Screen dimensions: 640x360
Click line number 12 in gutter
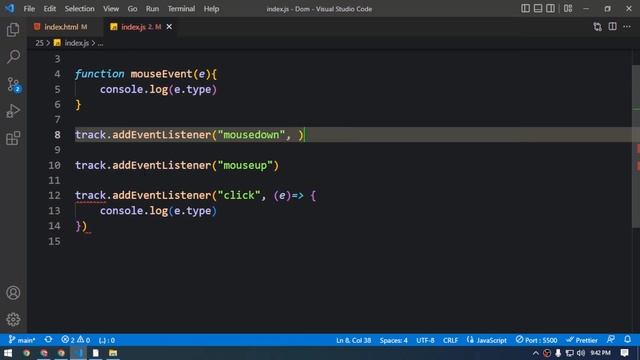click(x=54, y=196)
